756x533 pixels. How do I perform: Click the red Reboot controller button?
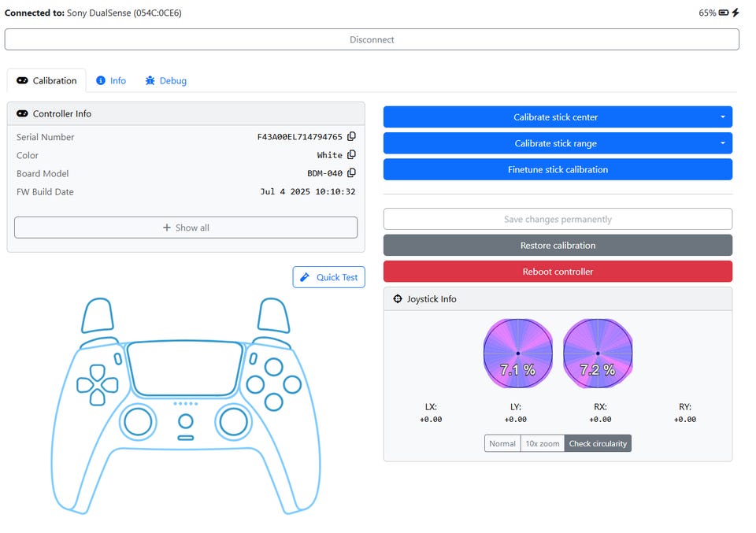tap(558, 272)
